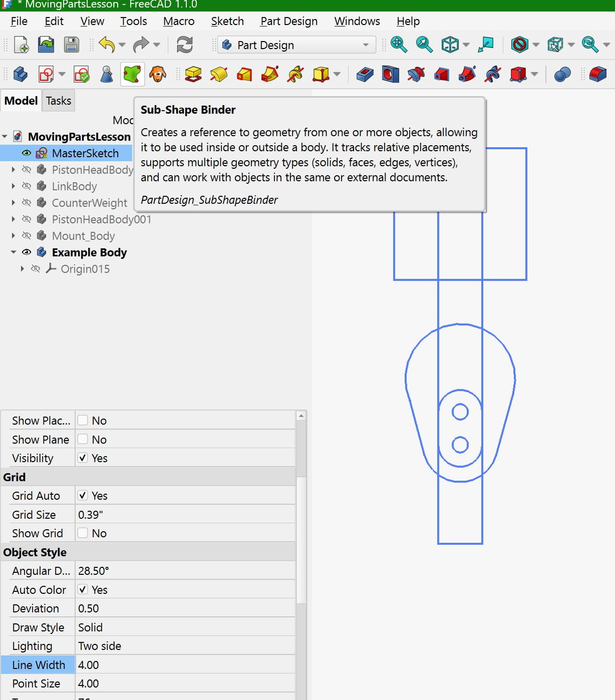The height and width of the screenshot is (700, 615).
Task: Fit selection in view
Action: pos(424,45)
